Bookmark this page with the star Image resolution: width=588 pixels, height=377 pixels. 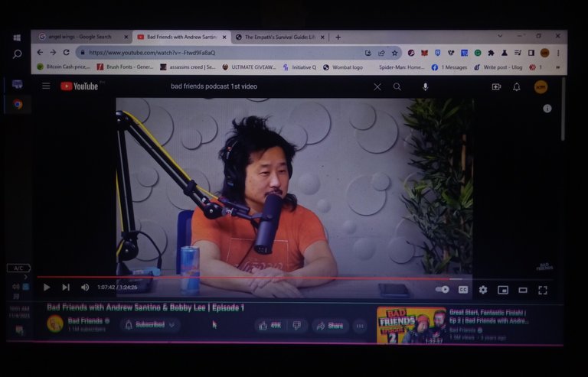pyautogui.click(x=394, y=54)
